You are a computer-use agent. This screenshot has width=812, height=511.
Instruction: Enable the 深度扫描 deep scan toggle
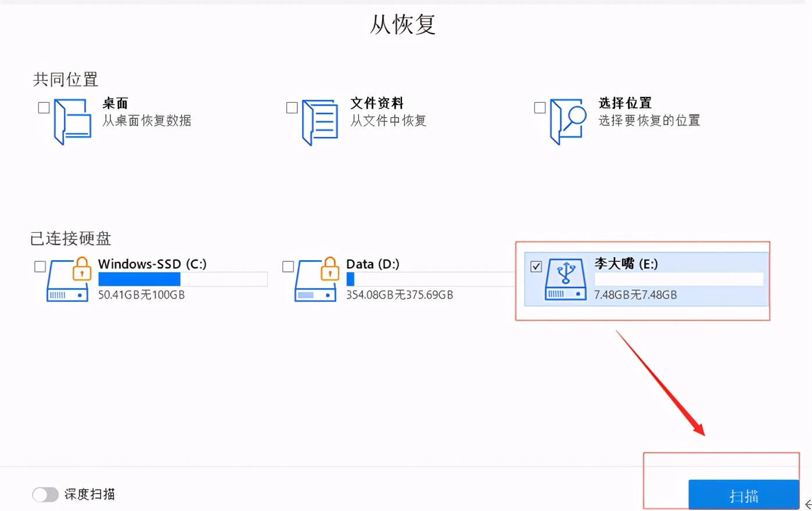(x=45, y=495)
